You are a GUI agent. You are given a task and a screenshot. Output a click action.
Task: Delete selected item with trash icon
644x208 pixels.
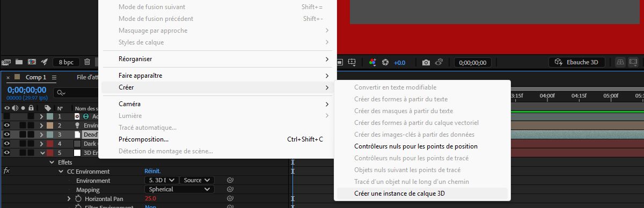87,62
